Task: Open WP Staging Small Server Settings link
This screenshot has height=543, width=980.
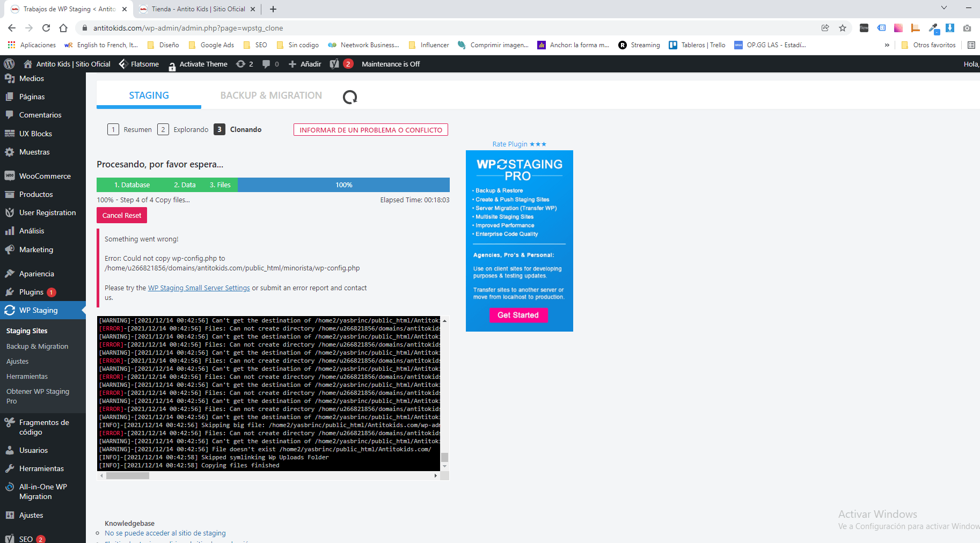Action: point(199,288)
